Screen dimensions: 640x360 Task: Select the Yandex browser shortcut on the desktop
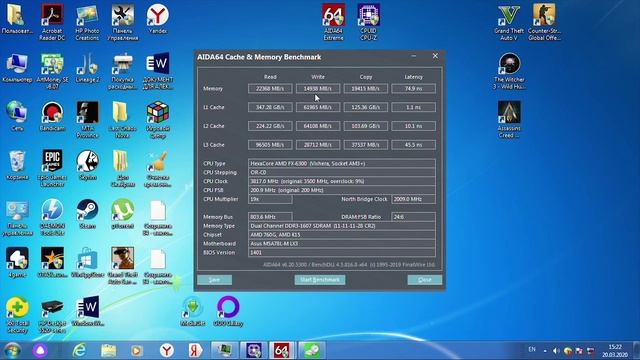(158, 19)
